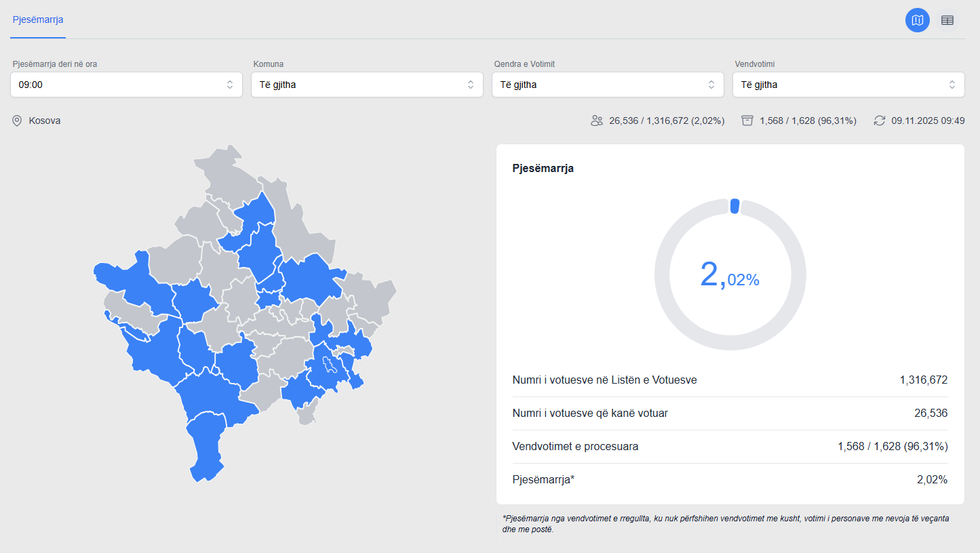Click the 'Numri i votuesve në Listën' row

[730, 380]
